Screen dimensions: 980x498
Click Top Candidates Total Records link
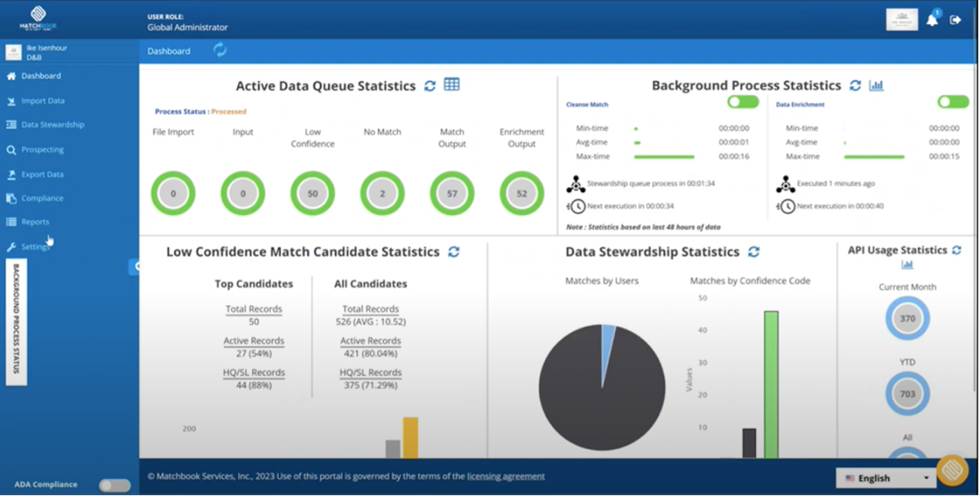(x=254, y=309)
